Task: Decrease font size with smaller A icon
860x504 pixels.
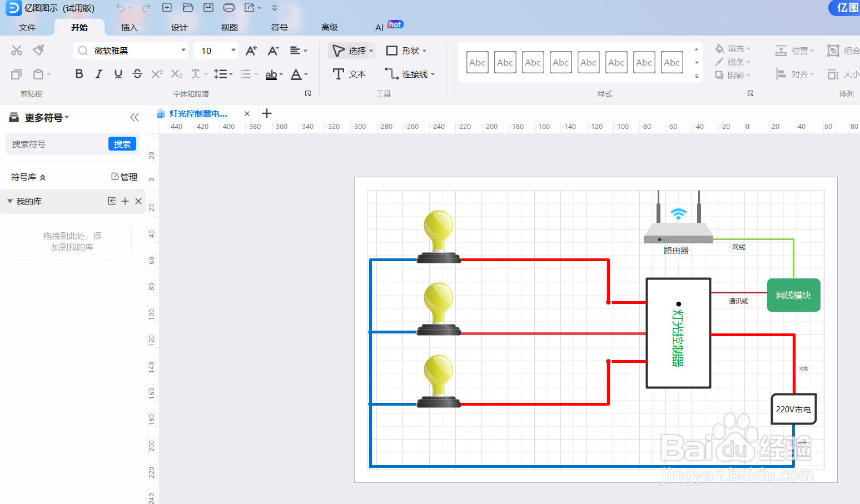Action: coord(273,51)
